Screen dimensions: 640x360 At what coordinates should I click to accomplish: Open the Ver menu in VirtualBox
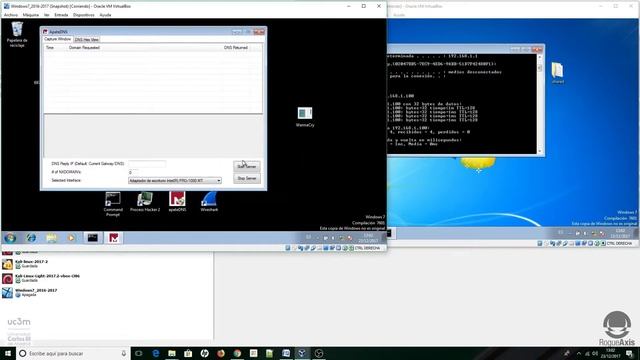47,15
